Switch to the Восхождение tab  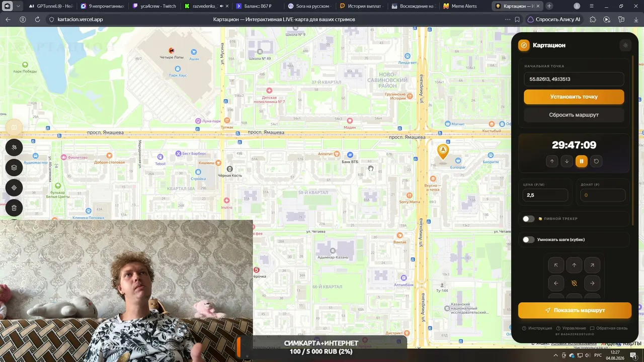tap(413, 6)
